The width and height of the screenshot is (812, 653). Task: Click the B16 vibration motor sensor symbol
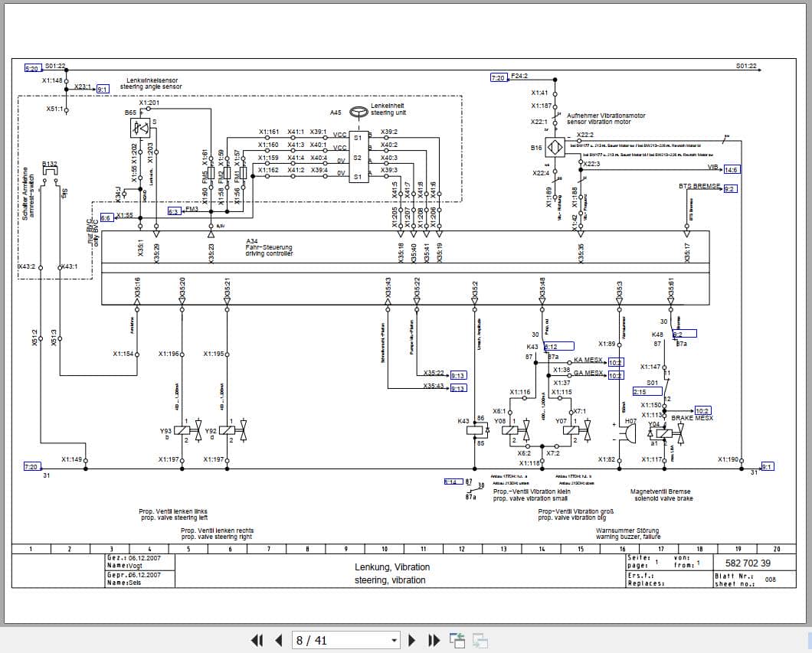coord(555,148)
